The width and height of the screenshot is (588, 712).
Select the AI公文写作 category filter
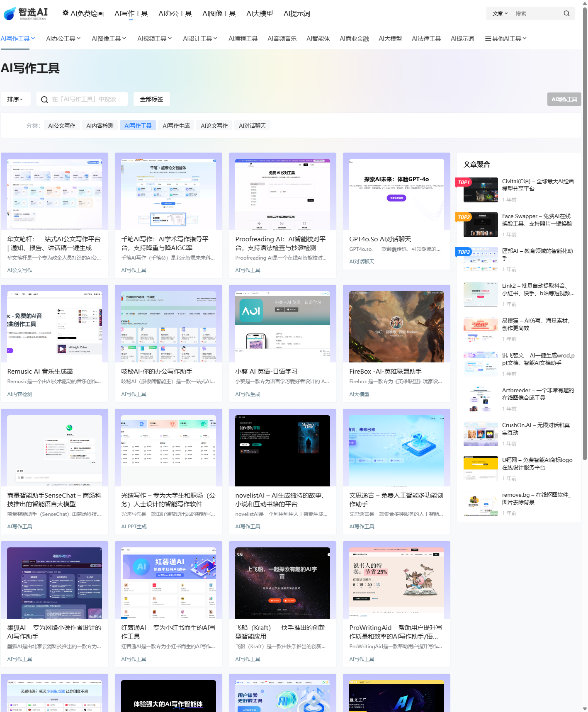click(62, 126)
